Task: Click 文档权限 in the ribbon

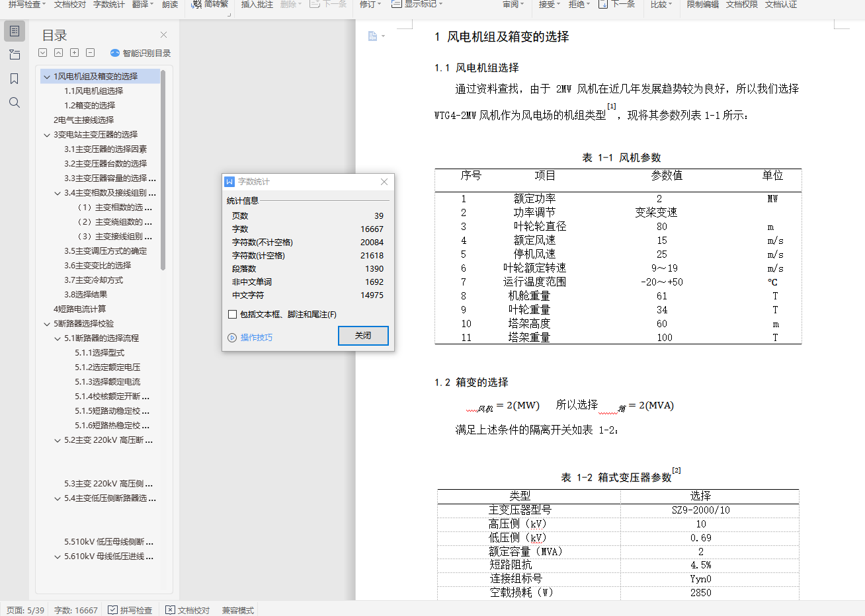Action: [x=741, y=5]
